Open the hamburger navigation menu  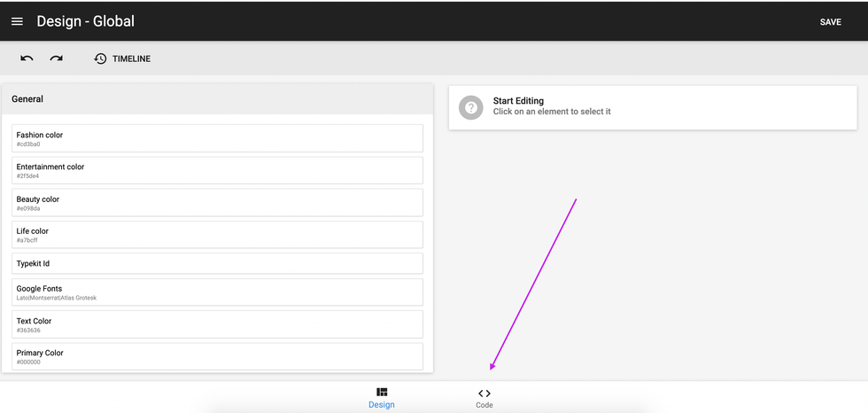point(17,21)
